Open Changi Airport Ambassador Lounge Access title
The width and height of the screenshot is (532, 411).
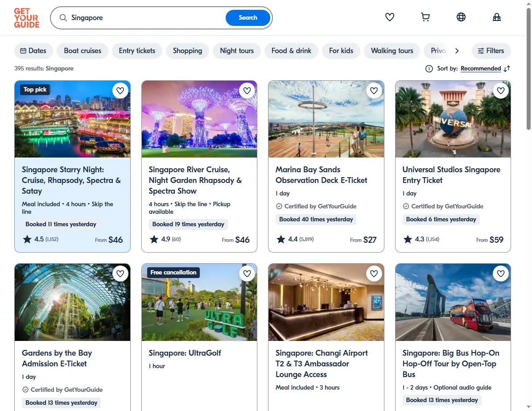[322, 364]
